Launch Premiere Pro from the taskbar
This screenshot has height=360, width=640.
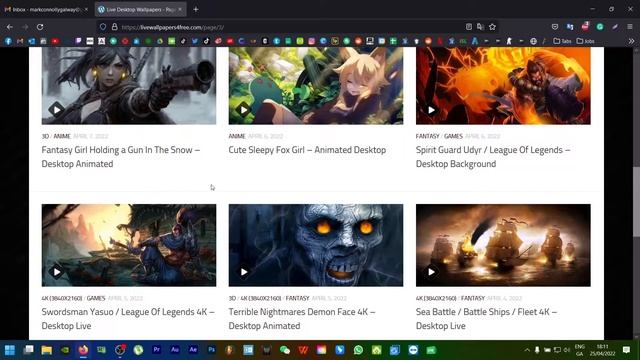click(156, 350)
